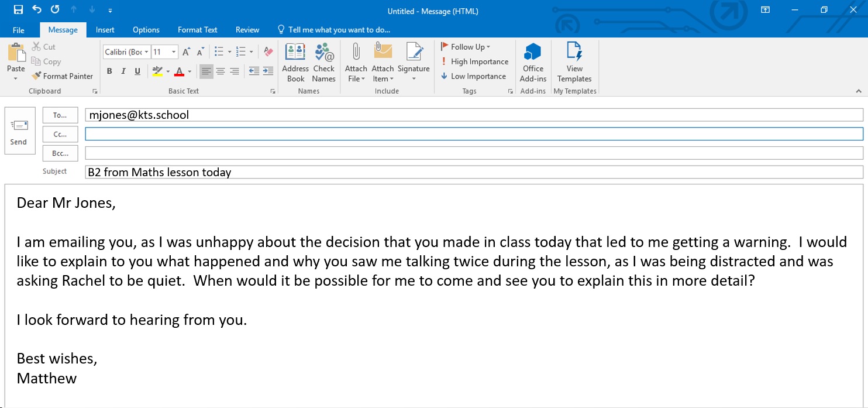868x408 pixels.
Task: Toggle italic formatting
Action: [x=123, y=71]
